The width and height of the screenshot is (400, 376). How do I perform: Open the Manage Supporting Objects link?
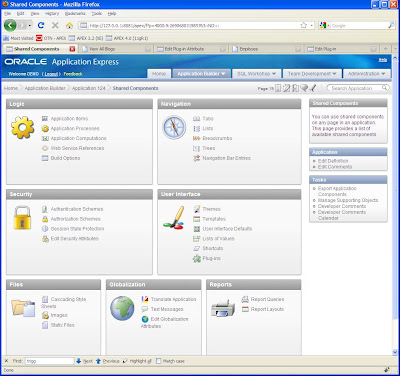click(x=348, y=200)
